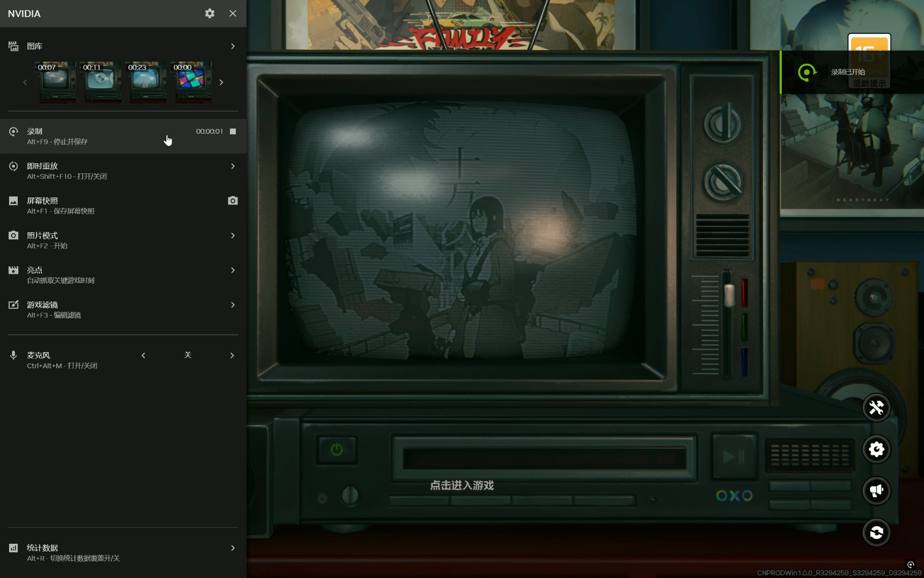
Task: Open the game repair tools button
Action: [876, 408]
